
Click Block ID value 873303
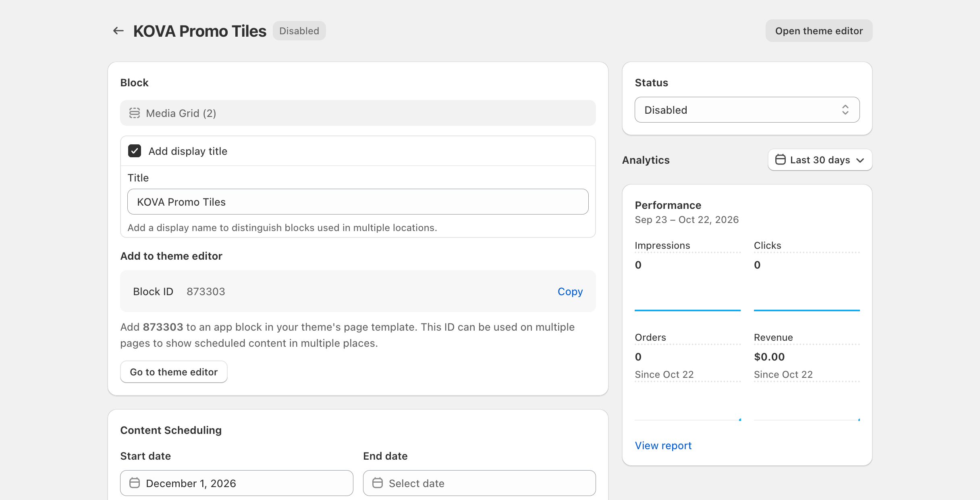[x=206, y=291]
